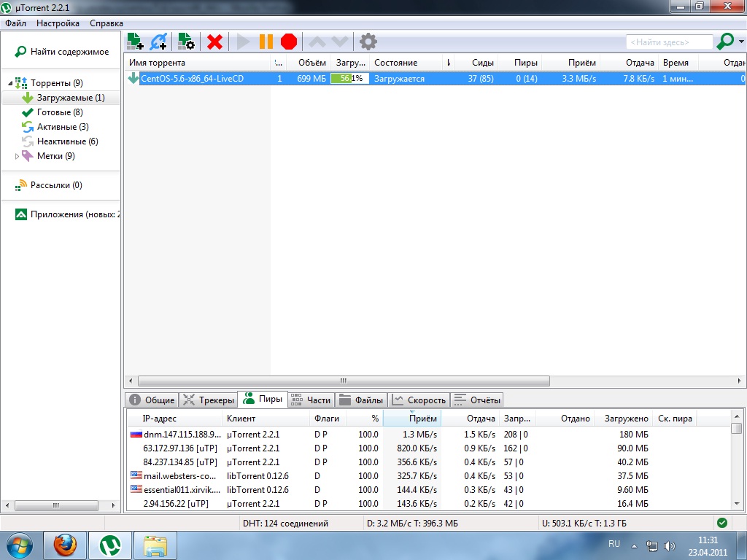This screenshot has width=747, height=560.
Task: Pause the torrent with the orange pause icon
Action: pos(266,42)
